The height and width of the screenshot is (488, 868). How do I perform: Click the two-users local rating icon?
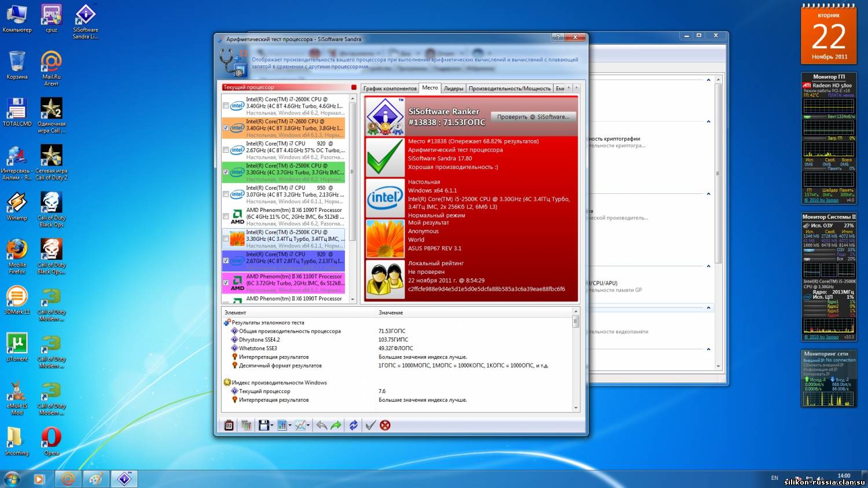pos(385,280)
